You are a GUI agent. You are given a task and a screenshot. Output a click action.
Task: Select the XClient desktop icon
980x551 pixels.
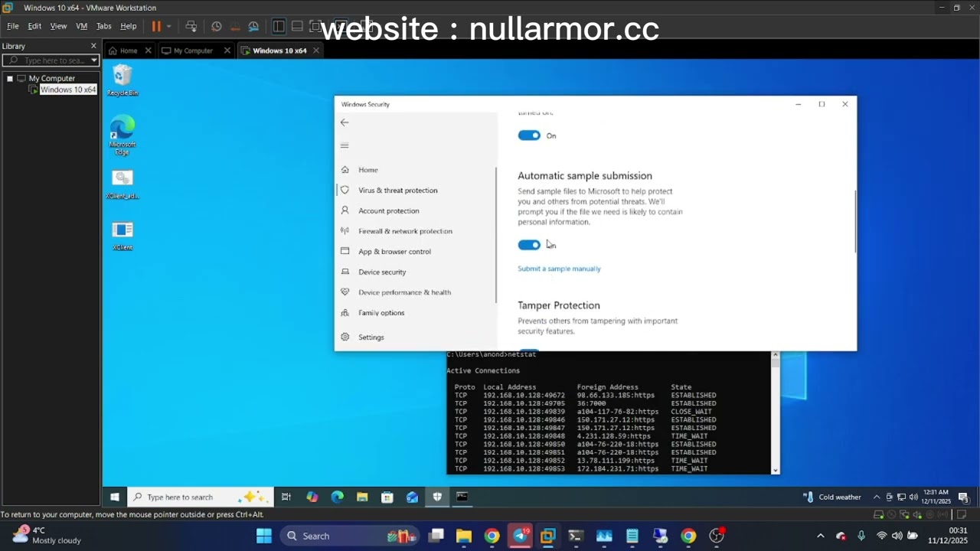tap(122, 235)
